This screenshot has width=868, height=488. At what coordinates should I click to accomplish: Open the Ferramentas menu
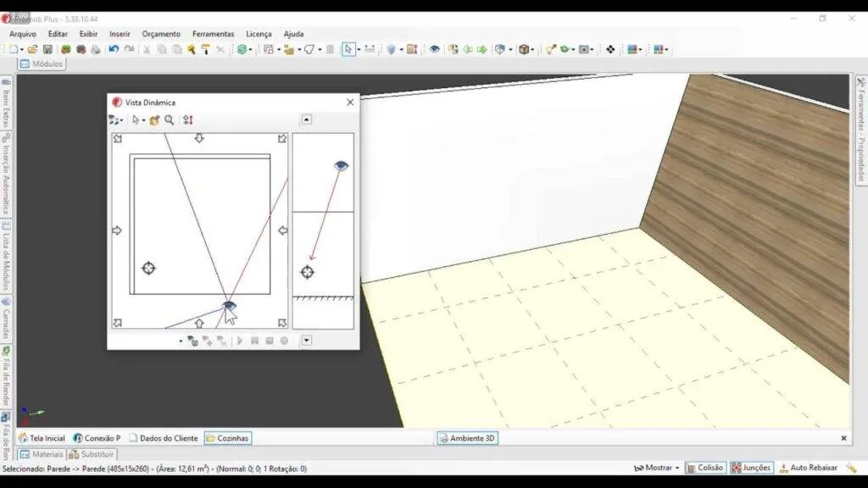pos(213,34)
